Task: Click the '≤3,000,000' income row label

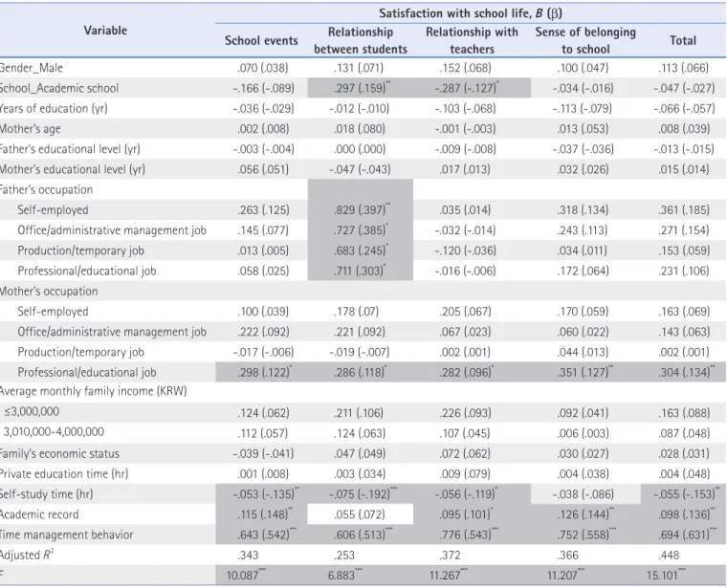Action: pos(32,411)
